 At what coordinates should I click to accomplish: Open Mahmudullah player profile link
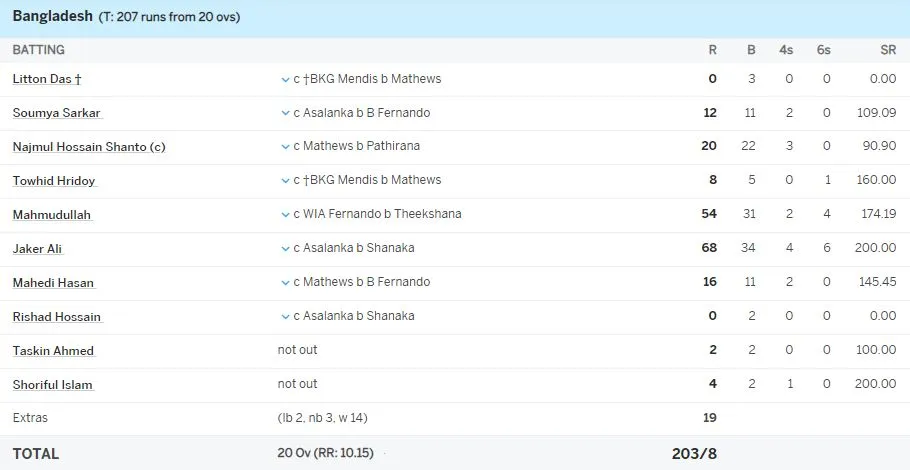(x=52, y=215)
